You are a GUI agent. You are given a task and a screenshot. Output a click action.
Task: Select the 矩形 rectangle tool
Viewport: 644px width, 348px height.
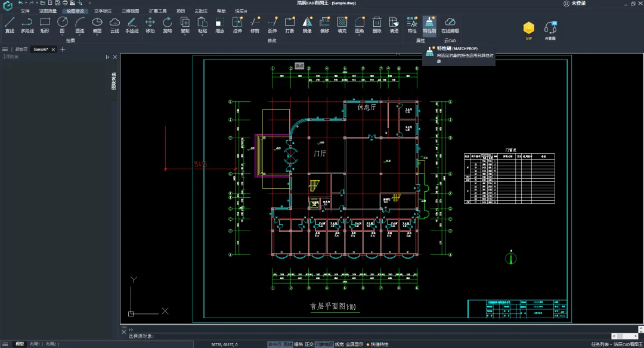point(45,25)
